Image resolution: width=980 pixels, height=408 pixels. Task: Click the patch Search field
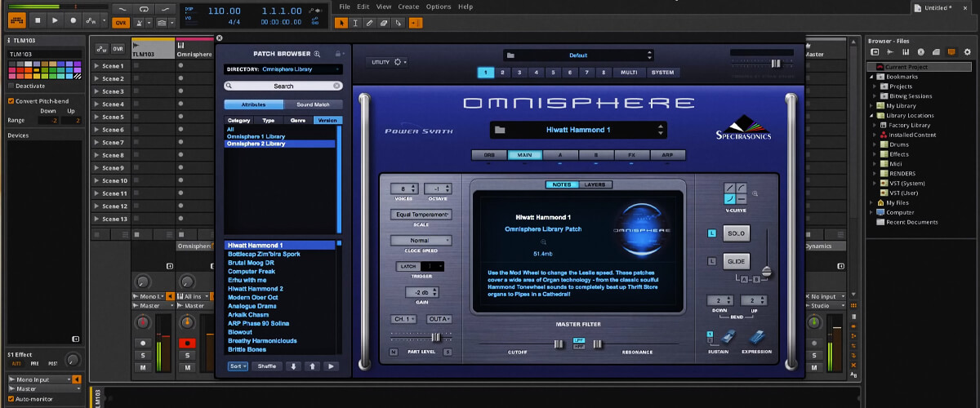point(283,86)
